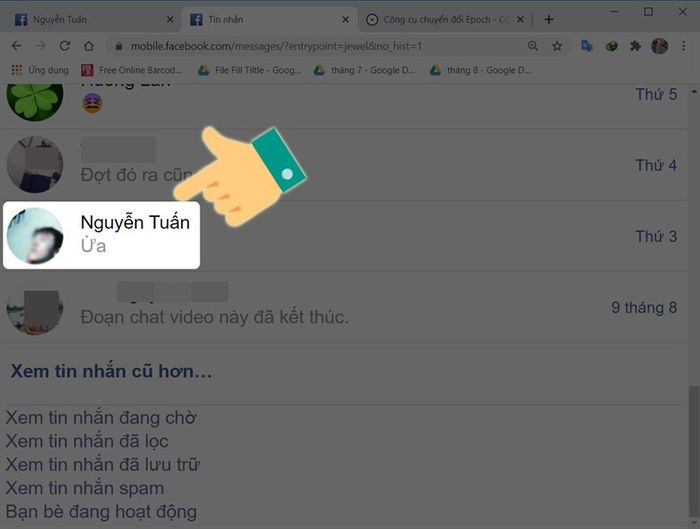The height and width of the screenshot is (529, 700).
Task: Open Extensions puzzle piece icon
Action: (635, 46)
